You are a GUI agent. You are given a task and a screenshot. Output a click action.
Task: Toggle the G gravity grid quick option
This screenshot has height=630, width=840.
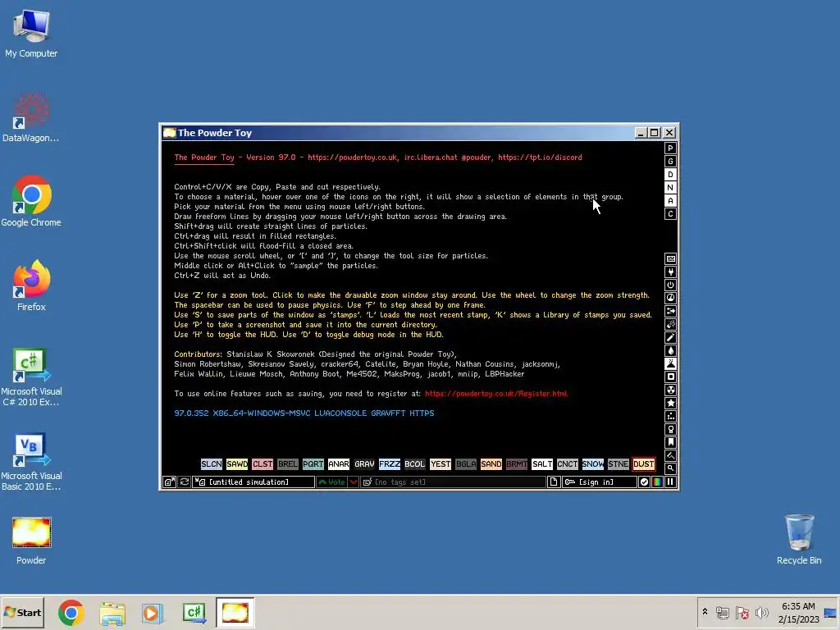tap(670, 162)
